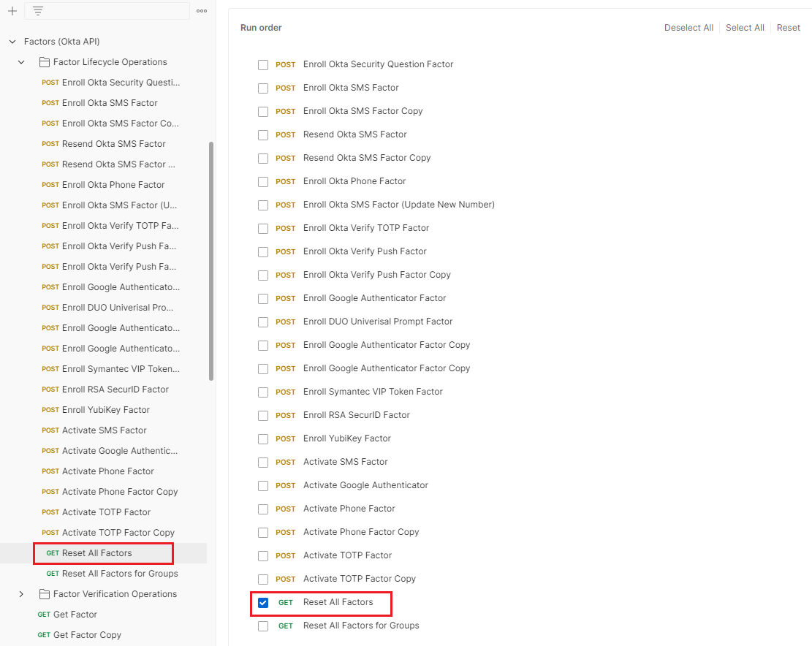This screenshot has height=646, width=812.
Task: Uncheck the Reset All Factors checkbox
Action: [263, 603]
